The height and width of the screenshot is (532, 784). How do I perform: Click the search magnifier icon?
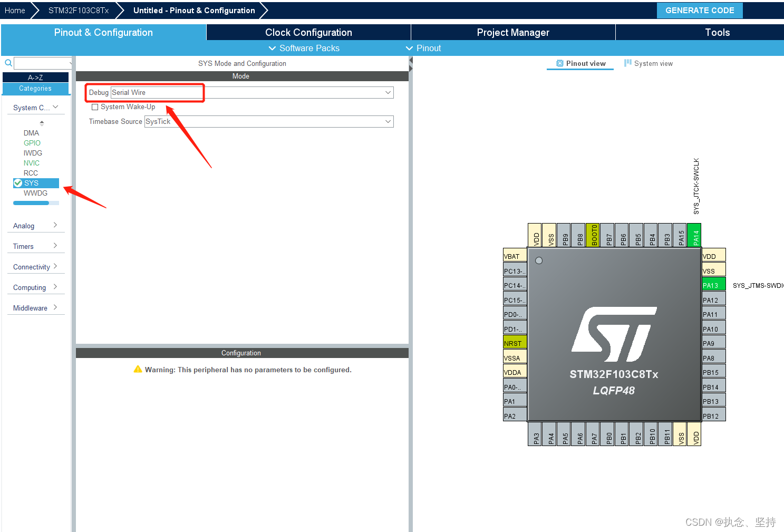pos(8,63)
